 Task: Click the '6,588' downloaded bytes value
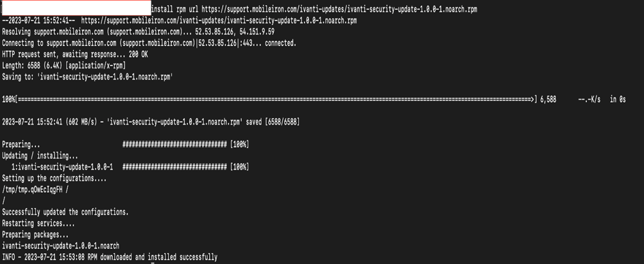click(548, 100)
